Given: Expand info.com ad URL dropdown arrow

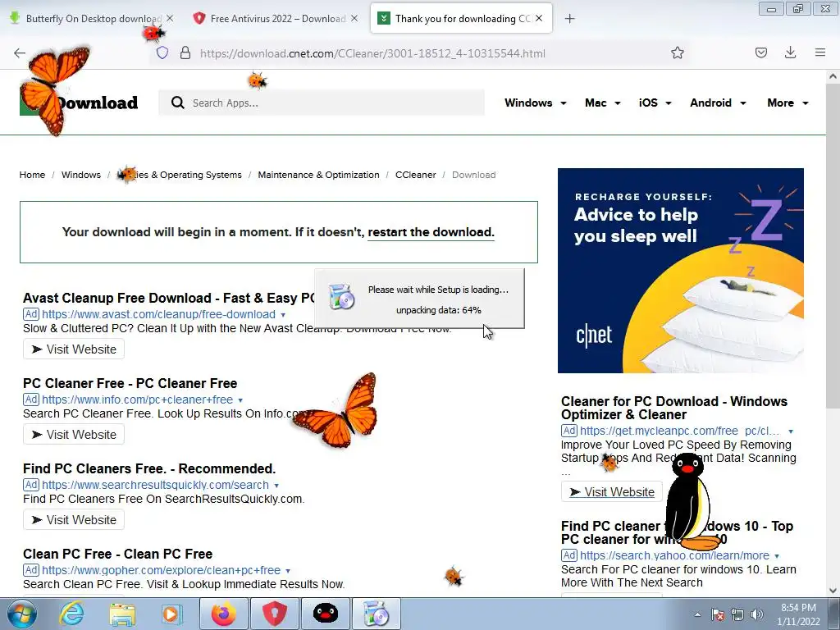Looking at the screenshot, I should [x=240, y=400].
